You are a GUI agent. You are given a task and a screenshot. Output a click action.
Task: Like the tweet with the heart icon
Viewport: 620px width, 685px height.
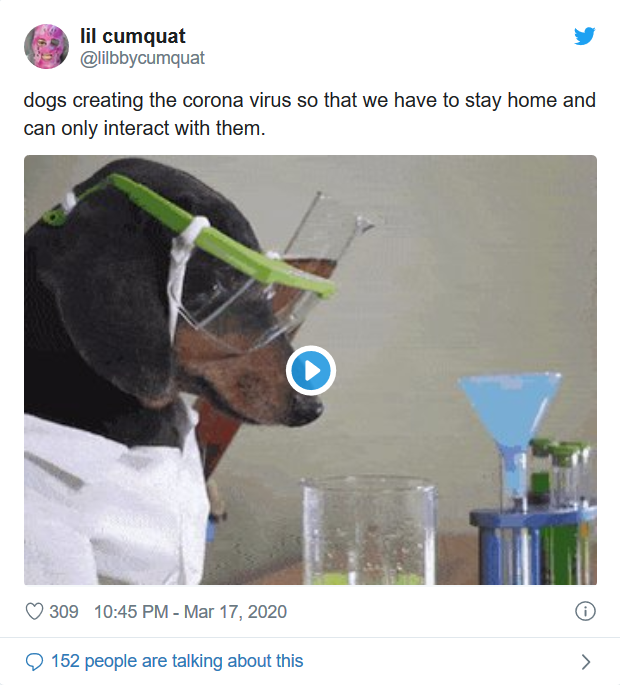pos(35,611)
